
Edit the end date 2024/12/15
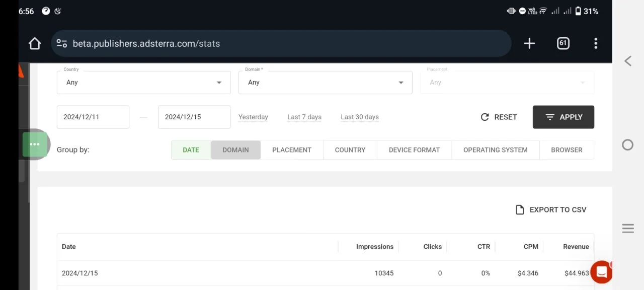pyautogui.click(x=194, y=117)
